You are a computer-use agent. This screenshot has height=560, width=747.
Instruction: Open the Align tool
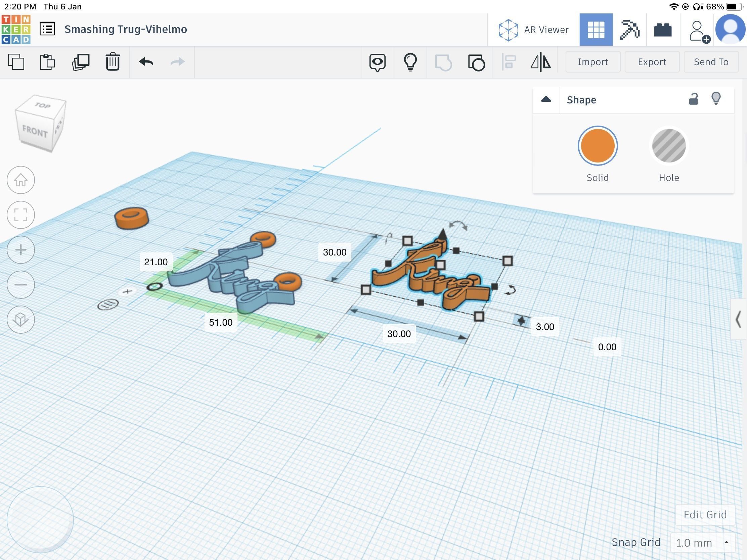[x=509, y=62]
